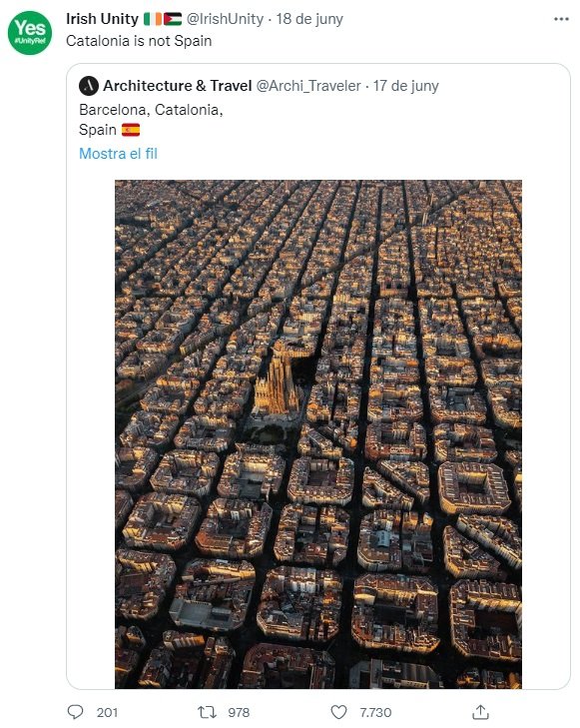
Task: Open the Irish Unity display name
Action: coord(102,19)
